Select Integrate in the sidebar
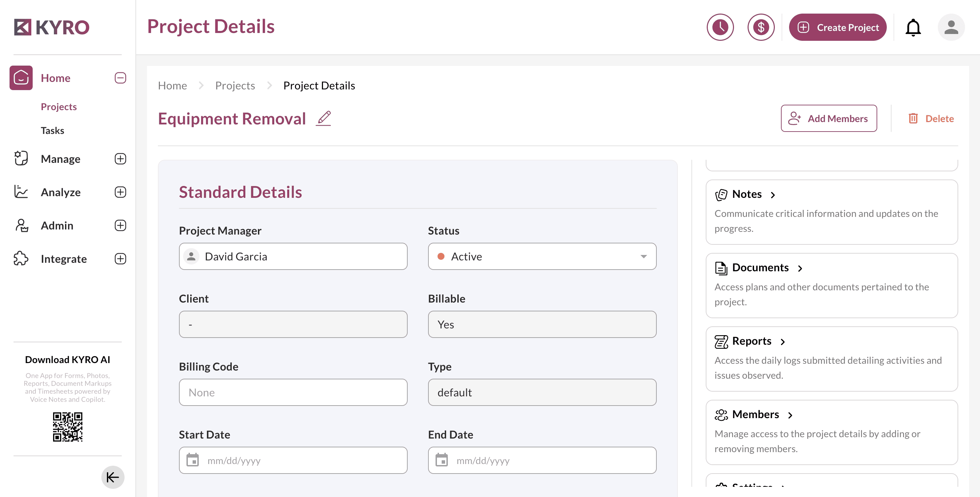Viewport: 980px width, 497px height. (x=64, y=259)
